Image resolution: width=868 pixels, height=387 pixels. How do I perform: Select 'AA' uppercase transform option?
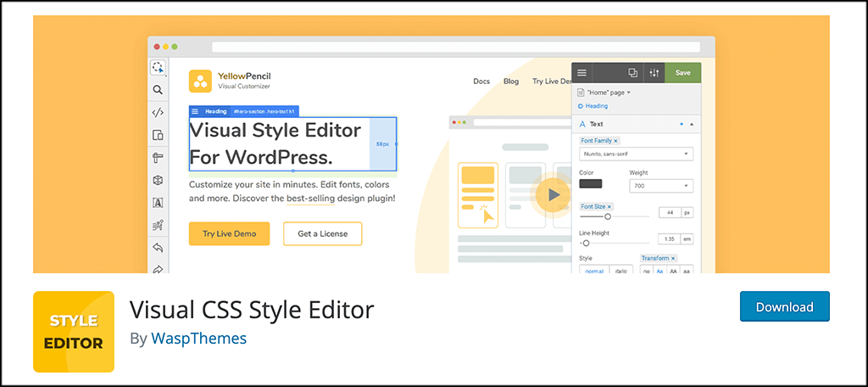pyautogui.click(x=673, y=271)
